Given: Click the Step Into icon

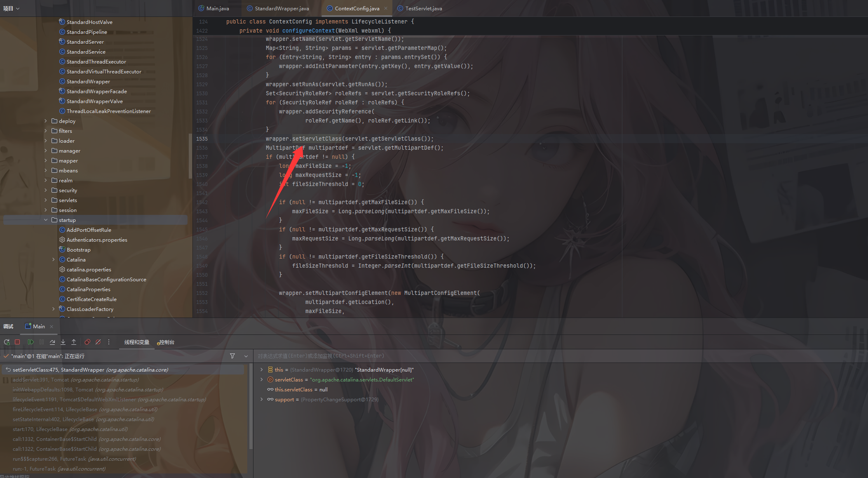Looking at the screenshot, I should pos(63,342).
